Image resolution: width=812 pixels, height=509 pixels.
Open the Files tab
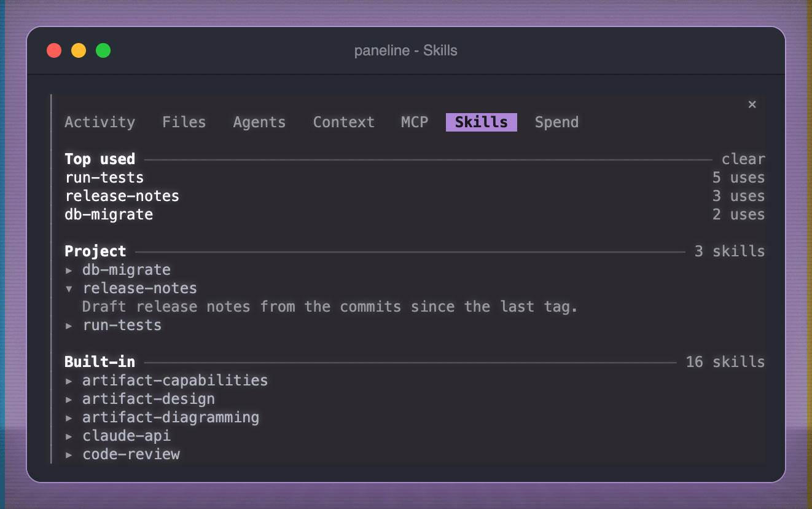pyautogui.click(x=184, y=122)
